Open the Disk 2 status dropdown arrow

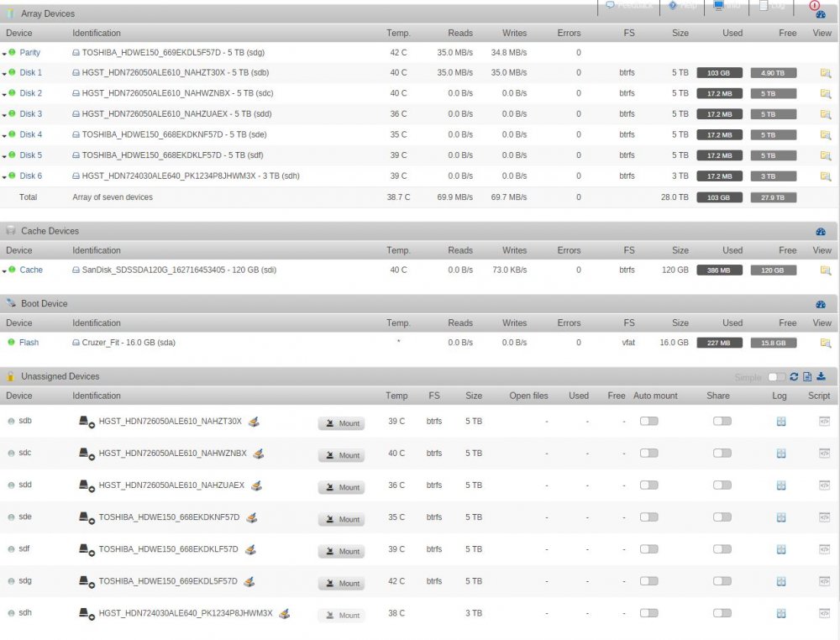[x=4, y=94]
